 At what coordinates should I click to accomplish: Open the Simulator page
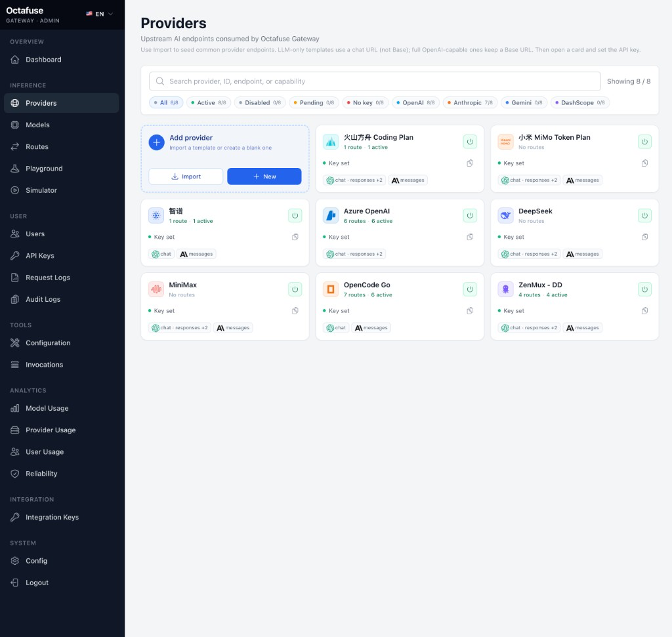tap(61, 190)
